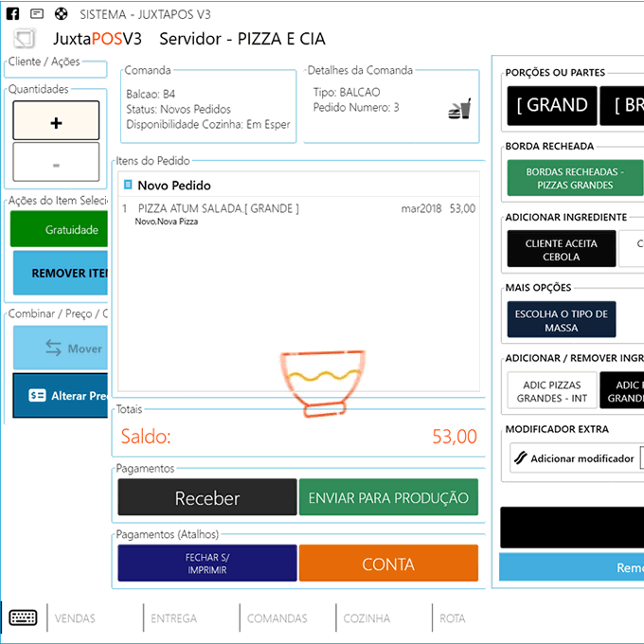Select the ENTREGA tab
This screenshot has width=644, height=644.
(173, 618)
